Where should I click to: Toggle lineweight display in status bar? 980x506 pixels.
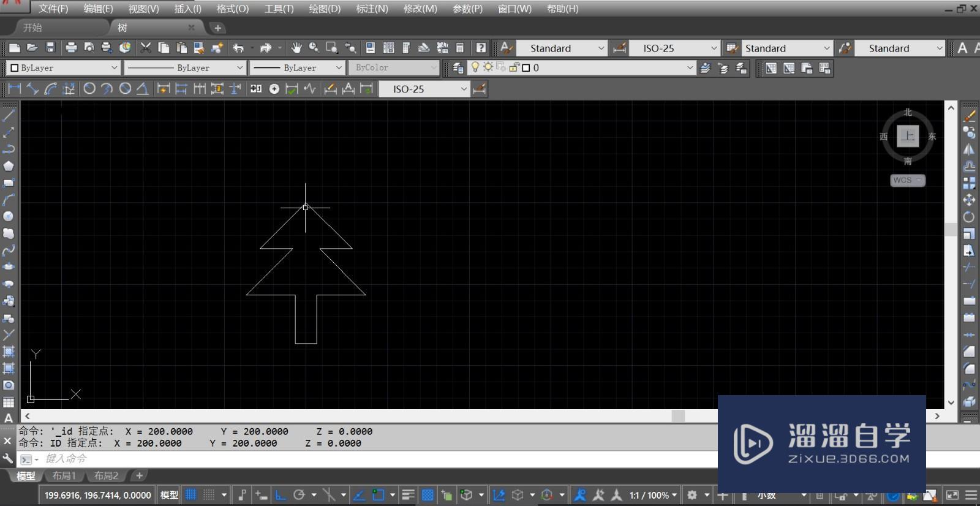pos(408,494)
